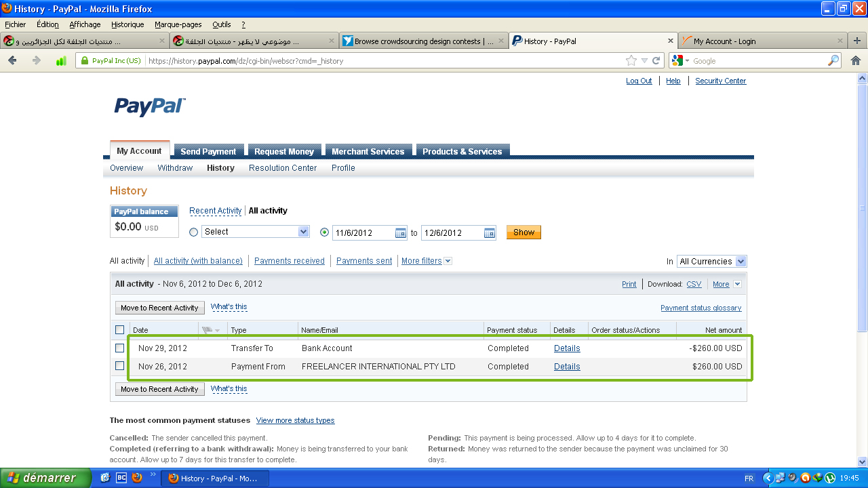
Task: Open the Send Payment tab
Action: coord(208,151)
